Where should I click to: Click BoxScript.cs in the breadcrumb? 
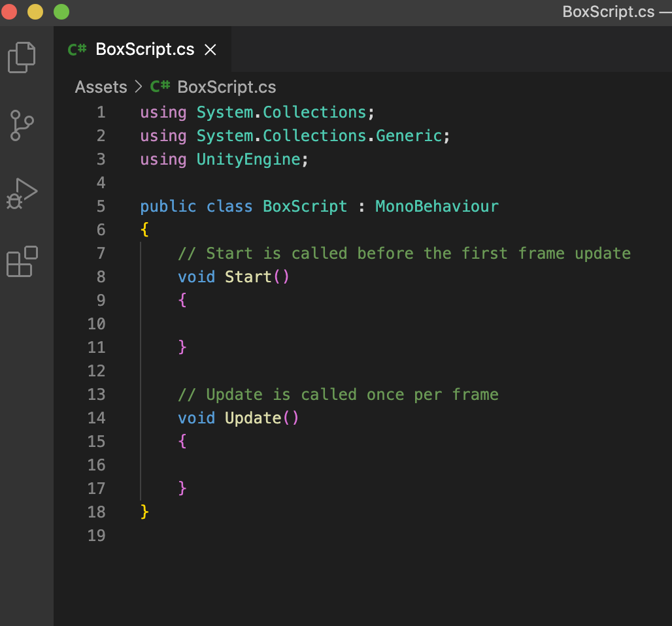pos(227,87)
